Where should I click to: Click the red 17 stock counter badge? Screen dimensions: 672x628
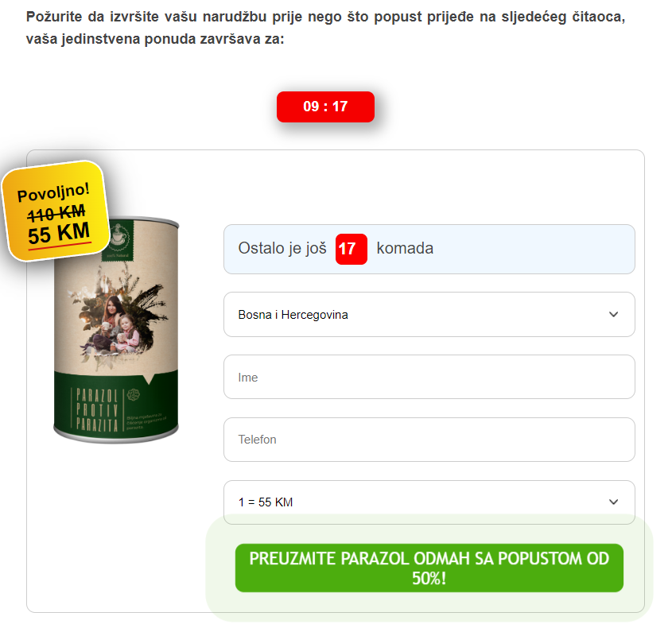click(351, 249)
